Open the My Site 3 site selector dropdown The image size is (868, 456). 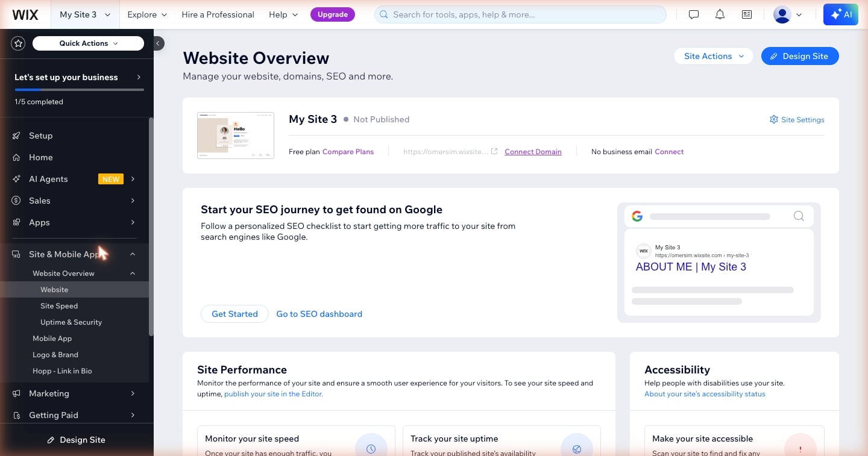coord(84,14)
